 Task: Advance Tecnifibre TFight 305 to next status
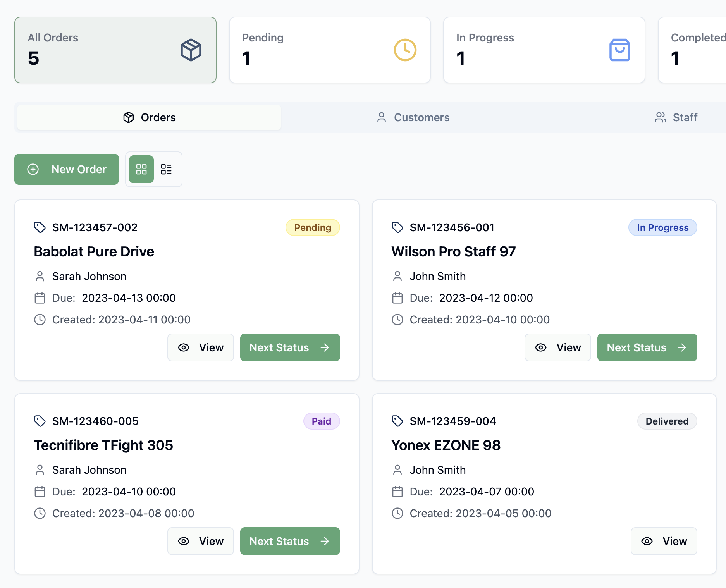[290, 541]
